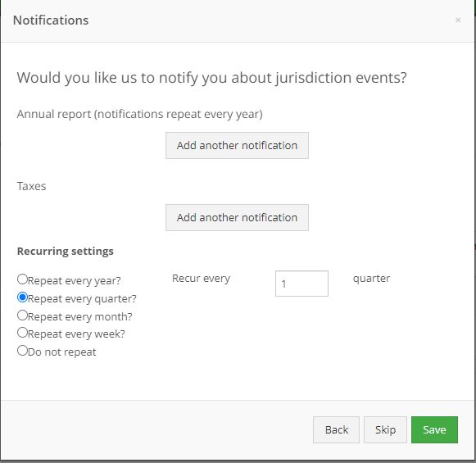This screenshot has width=476, height=463.
Task: Add another notification under Annual report
Action: (237, 145)
